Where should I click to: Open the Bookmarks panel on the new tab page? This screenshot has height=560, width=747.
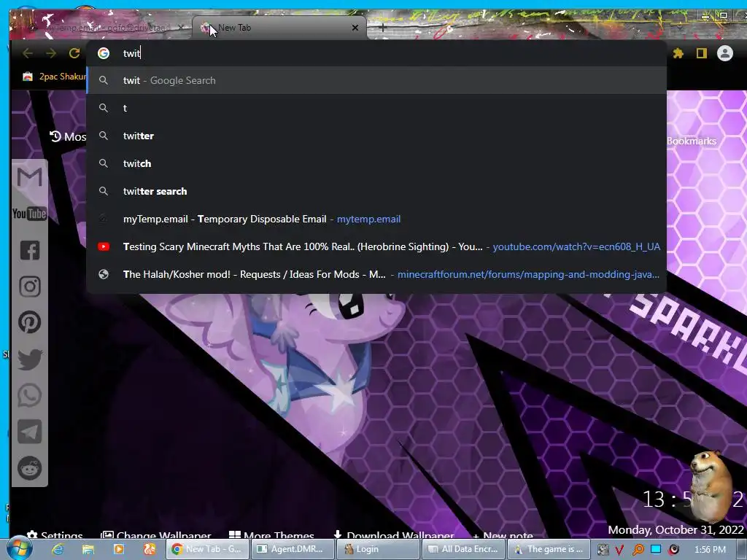pyautogui.click(x=692, y=141)
